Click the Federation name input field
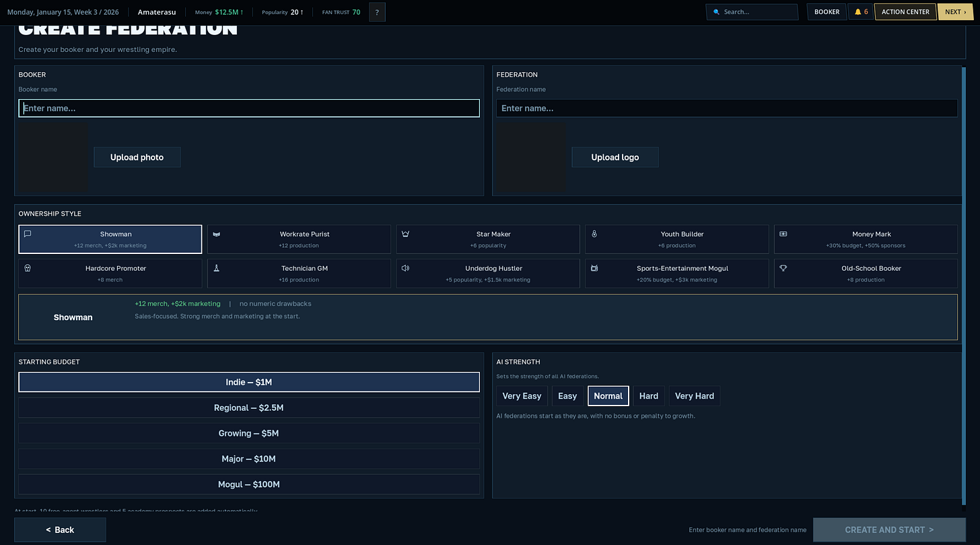Image resolution: width=980 pixels, height=545 pixels. [x=727, y=108]
